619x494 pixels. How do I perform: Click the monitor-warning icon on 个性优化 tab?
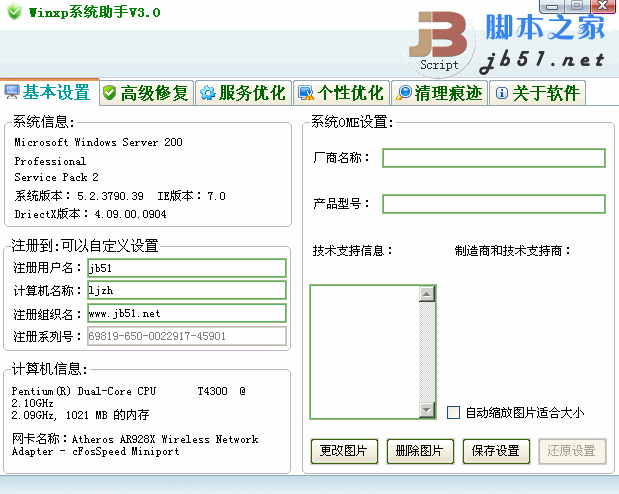306,93
